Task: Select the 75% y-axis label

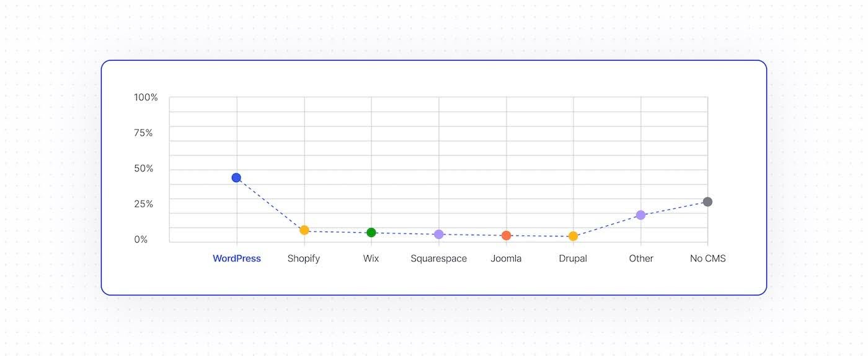Action: 143,133
